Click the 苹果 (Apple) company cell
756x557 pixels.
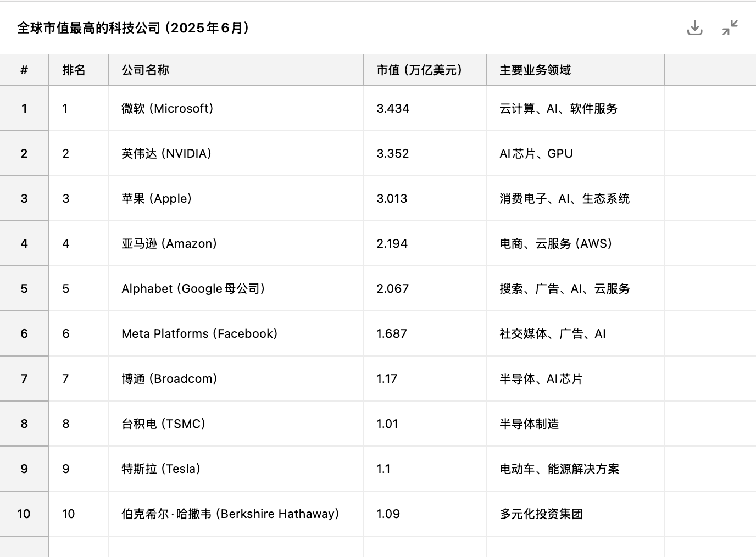tap(236, 198)
